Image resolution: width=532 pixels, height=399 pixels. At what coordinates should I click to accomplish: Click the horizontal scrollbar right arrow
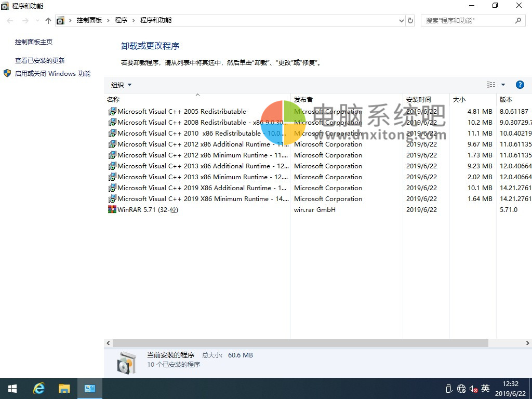point(528,343)
